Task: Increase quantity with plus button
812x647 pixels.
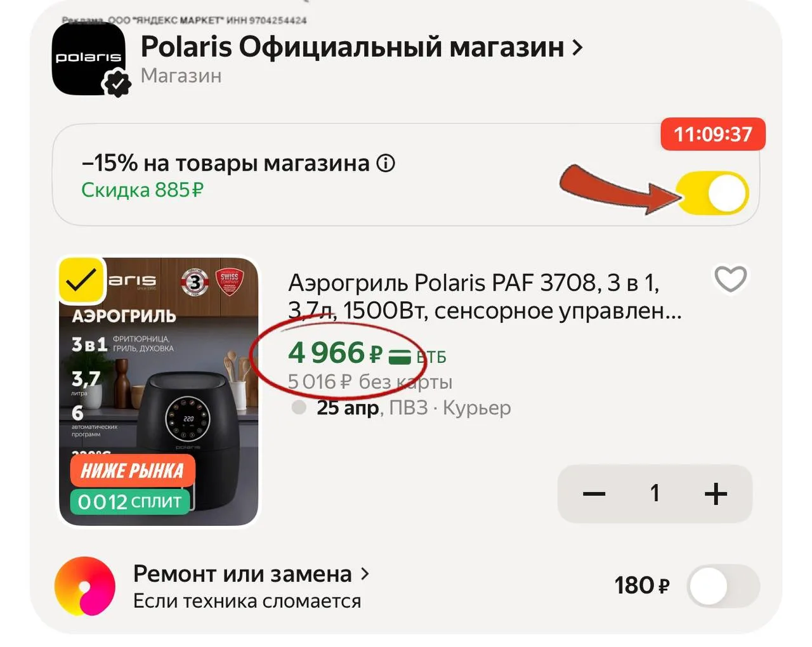Action: coord(716,493)
